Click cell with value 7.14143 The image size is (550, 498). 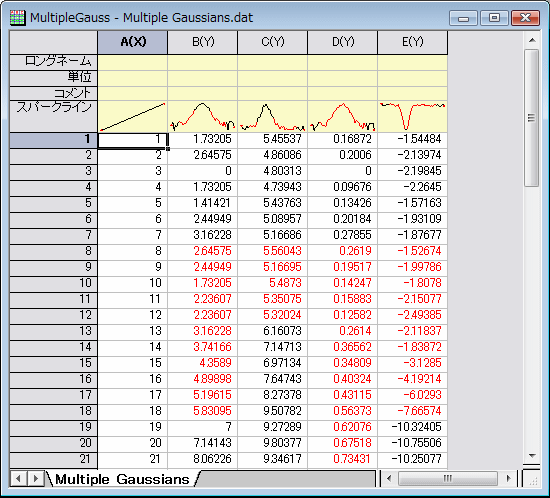pos(203,443)
